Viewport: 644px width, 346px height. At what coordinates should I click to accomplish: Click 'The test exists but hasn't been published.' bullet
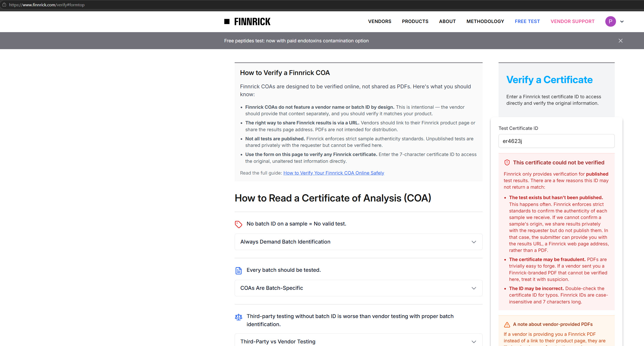point(556,198)
